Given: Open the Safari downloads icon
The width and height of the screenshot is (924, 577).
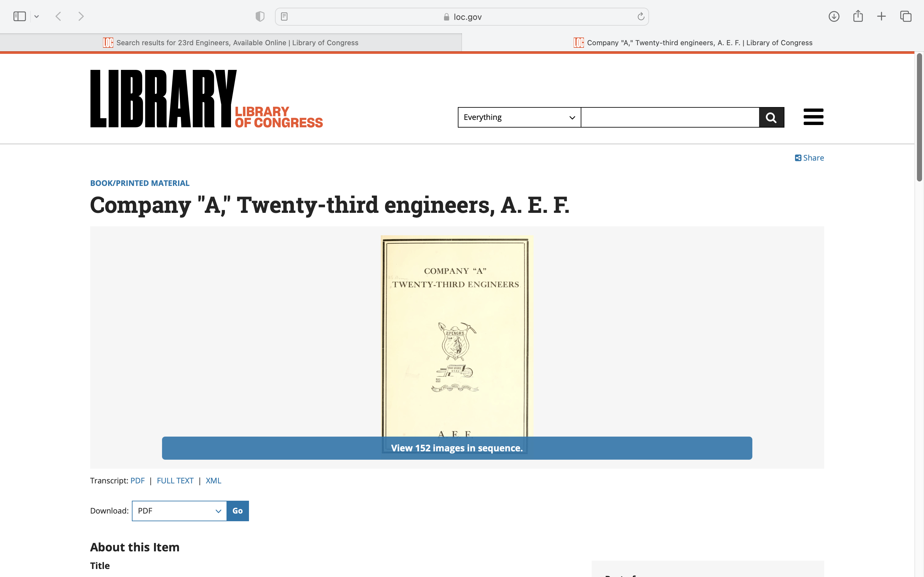Looking at the screenshot, I should [x=834, y=16].
